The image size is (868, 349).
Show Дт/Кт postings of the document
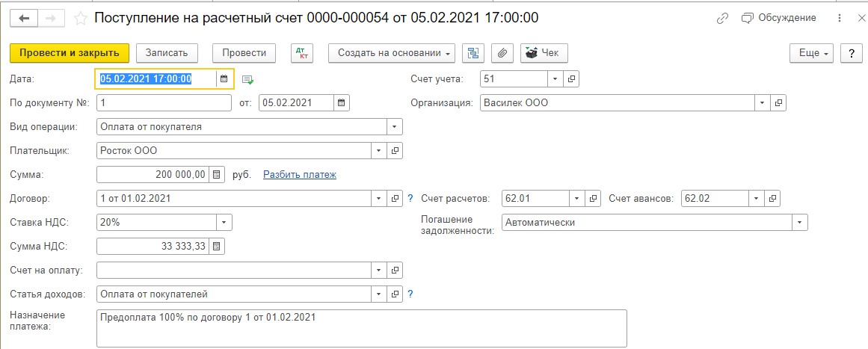pyautogui.click(x=303, y=53)
